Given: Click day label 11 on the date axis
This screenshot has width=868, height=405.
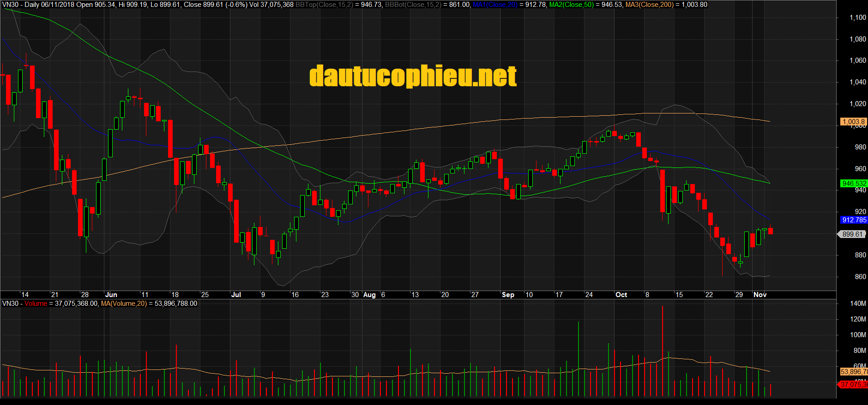Looking at the screenshot, I should (145, 295).
